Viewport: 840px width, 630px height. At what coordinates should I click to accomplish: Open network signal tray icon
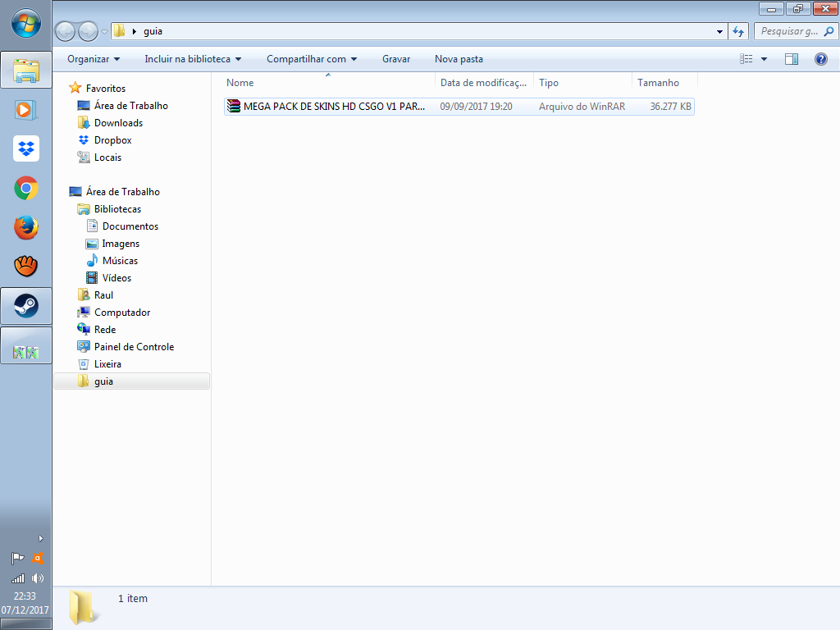click(x=18, y=578)
